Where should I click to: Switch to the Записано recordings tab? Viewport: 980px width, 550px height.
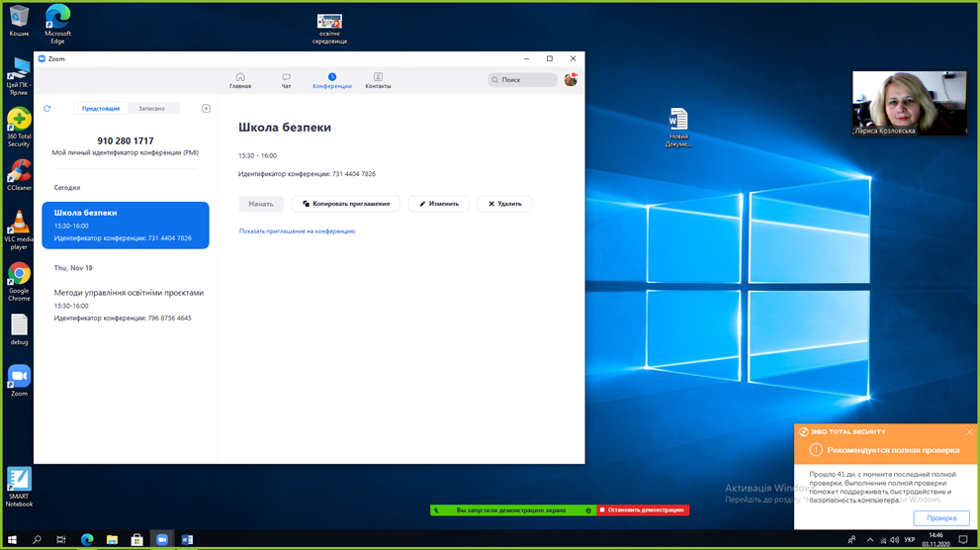(152, 108)
